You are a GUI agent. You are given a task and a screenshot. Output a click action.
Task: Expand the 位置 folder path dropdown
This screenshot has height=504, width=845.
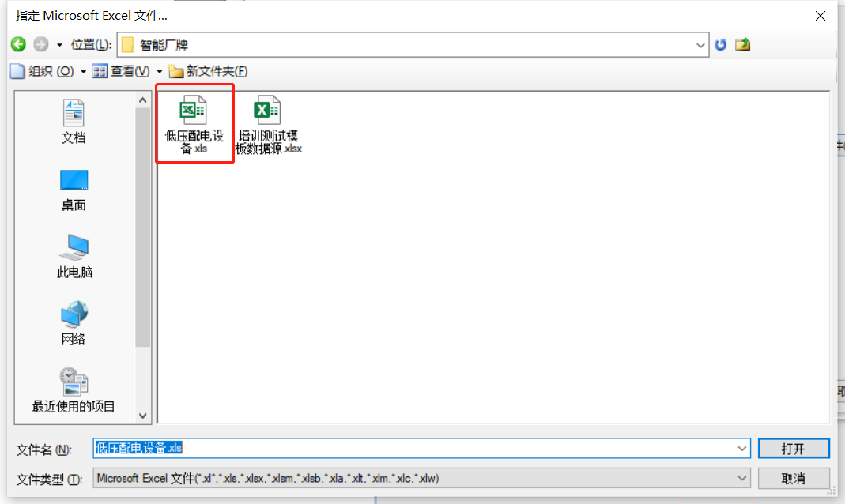(x=700, y=46)
